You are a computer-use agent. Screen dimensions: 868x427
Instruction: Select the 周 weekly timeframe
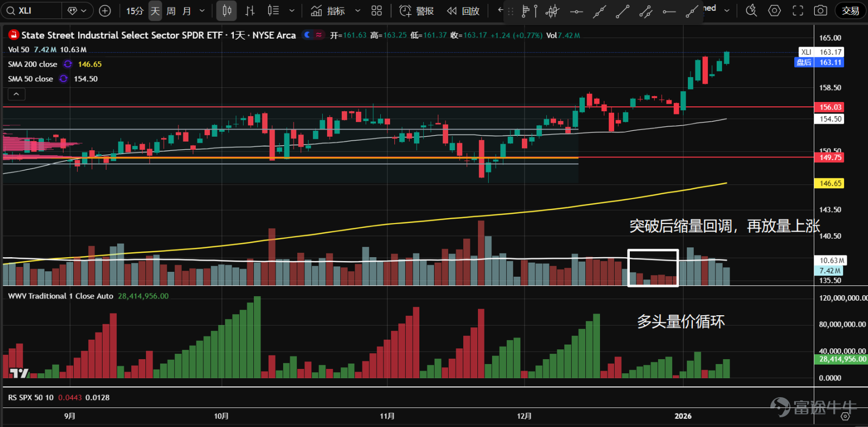point(171,11)
